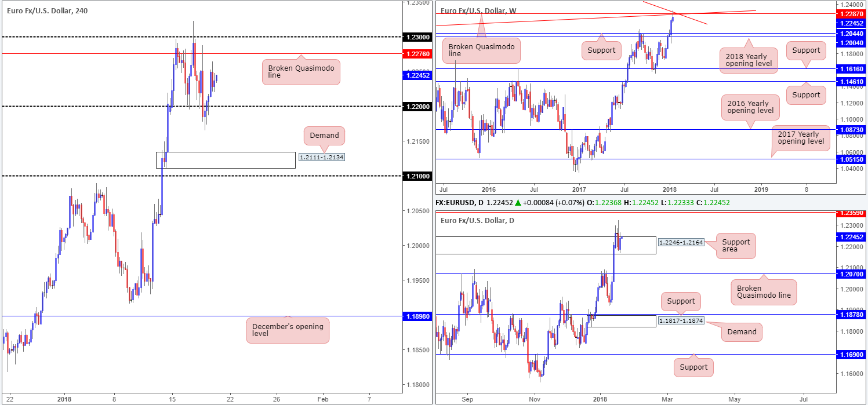This screenshot has height=405, width=868.
Task: Click the 'Feb' date on 240 chart axis
Action: 323,399
